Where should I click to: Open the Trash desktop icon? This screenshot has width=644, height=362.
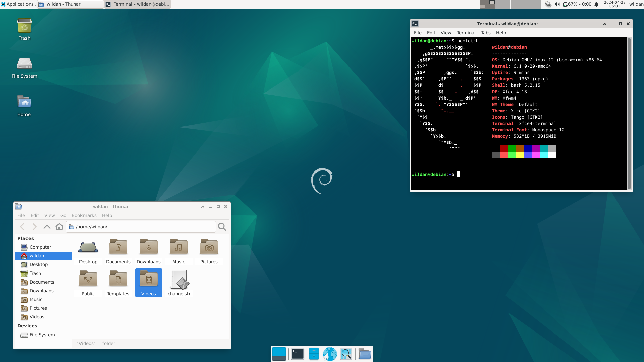[24, 29]
